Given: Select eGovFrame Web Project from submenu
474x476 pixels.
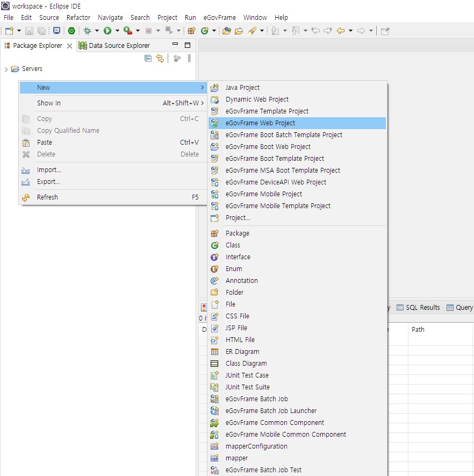Looking at the screenshot, I should click(x=260, y=123).
